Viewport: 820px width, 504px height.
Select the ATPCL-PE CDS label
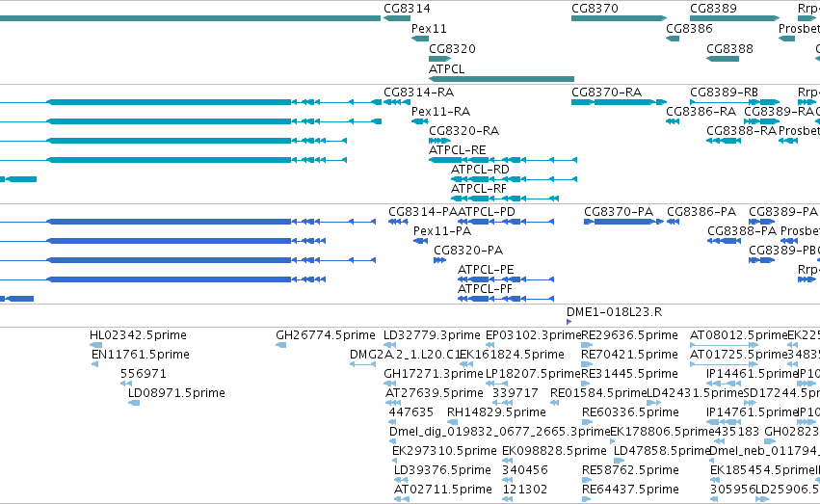click(486, 270)
